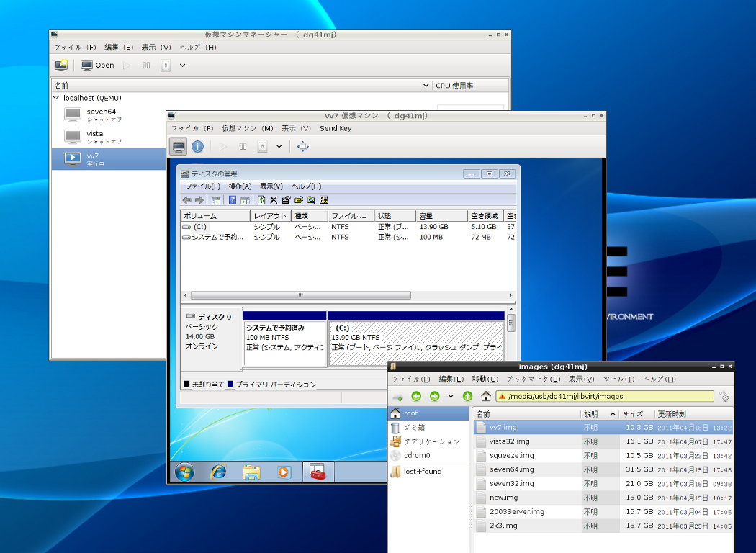Click the green forward arrow in images file manager
Screen dimensions: 756x553
[x=434, y=396]
